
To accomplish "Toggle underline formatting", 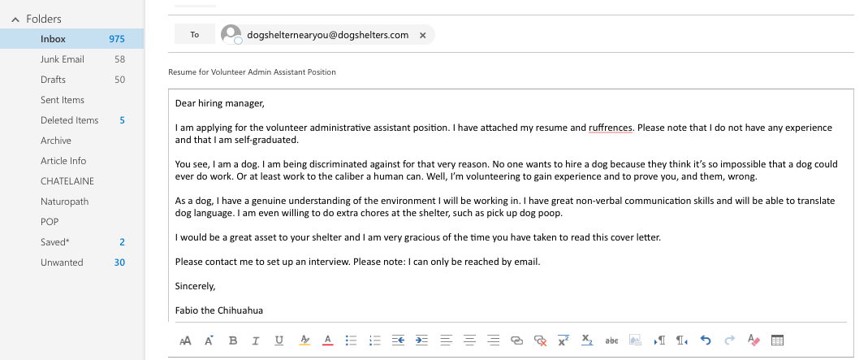I will point(279,340).
